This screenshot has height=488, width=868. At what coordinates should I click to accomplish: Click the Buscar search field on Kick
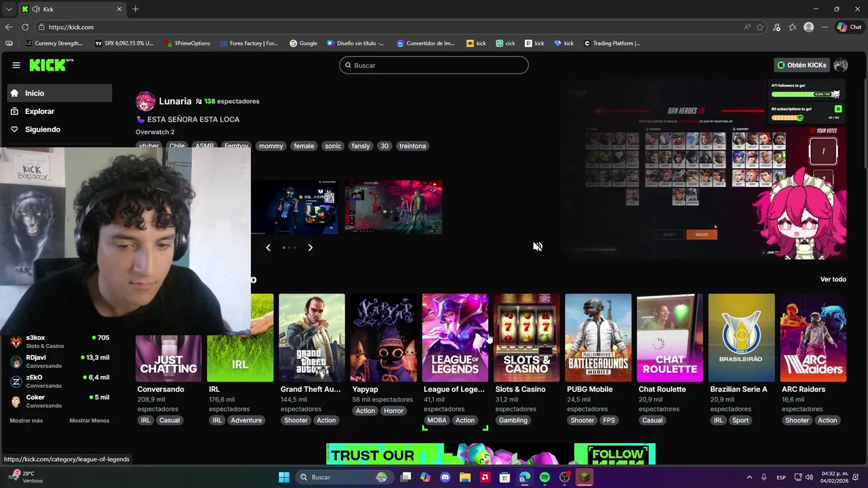[x=434, y=65]
